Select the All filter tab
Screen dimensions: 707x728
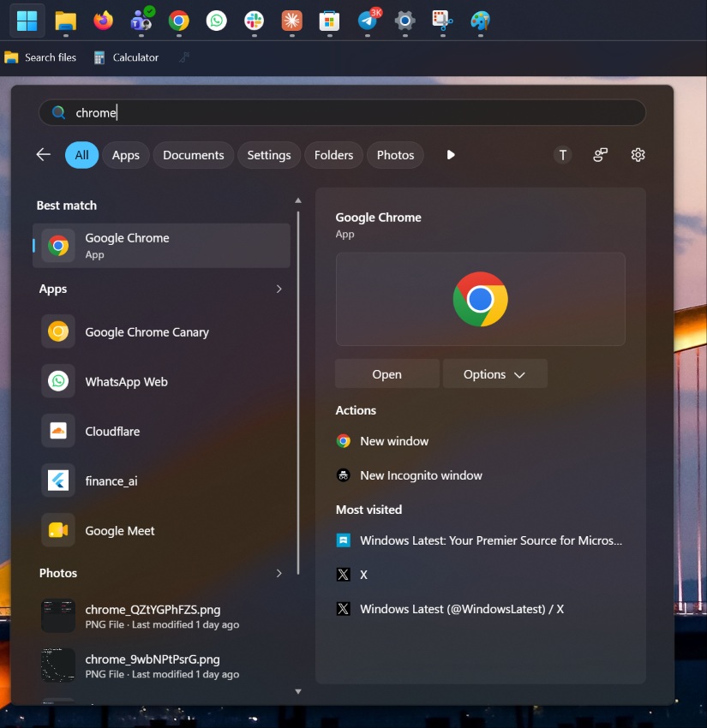pyautogui.click(x=81, y=155)
